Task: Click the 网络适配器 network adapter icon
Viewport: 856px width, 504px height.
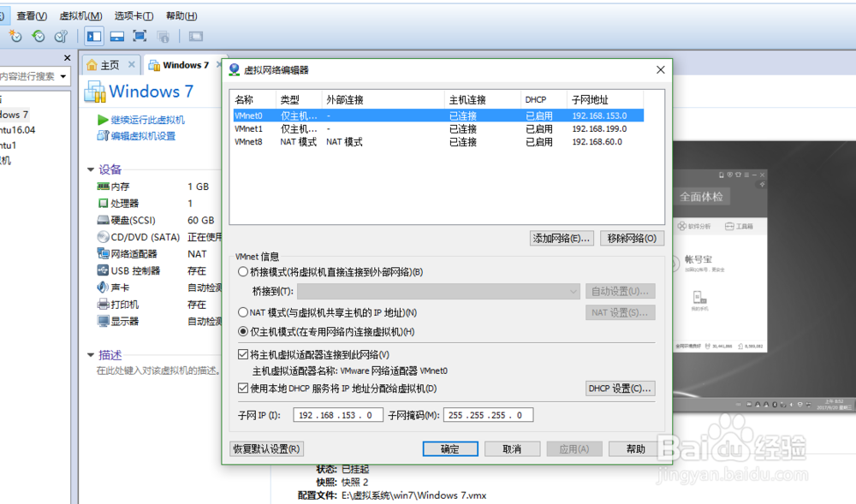Action: pos(103,253)
